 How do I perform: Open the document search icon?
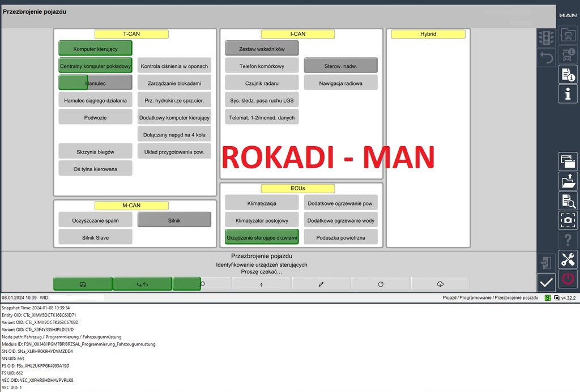[568, 201]
